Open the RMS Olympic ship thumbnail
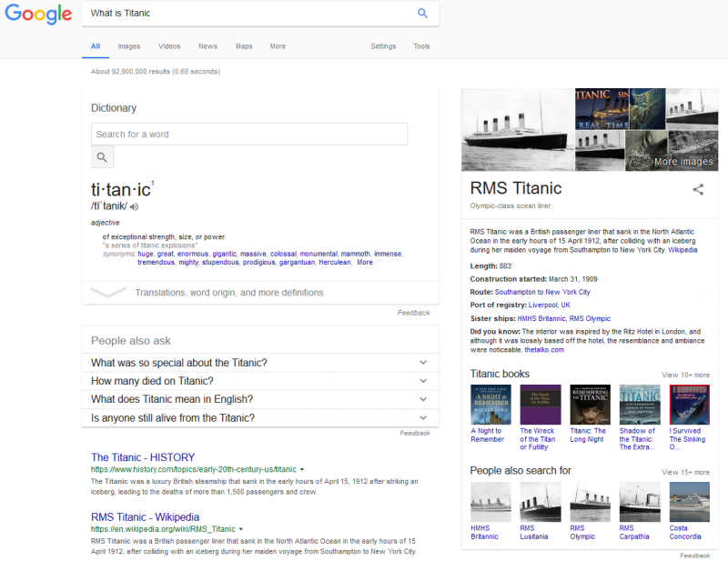Screen dimensions: 728x561 pos(590,502)
